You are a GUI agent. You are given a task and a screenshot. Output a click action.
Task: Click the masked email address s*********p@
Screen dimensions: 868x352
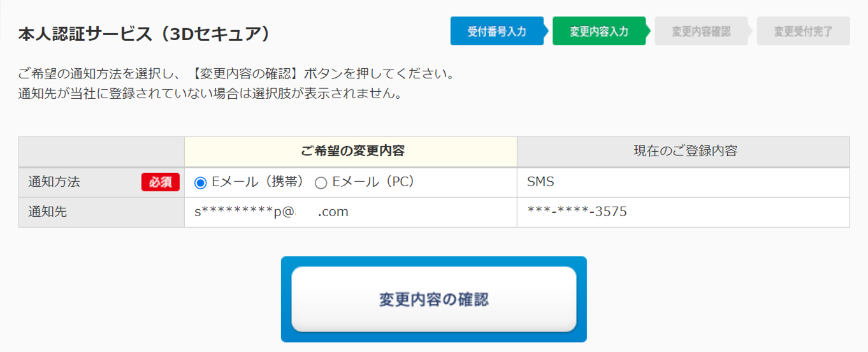click(271, 212)
